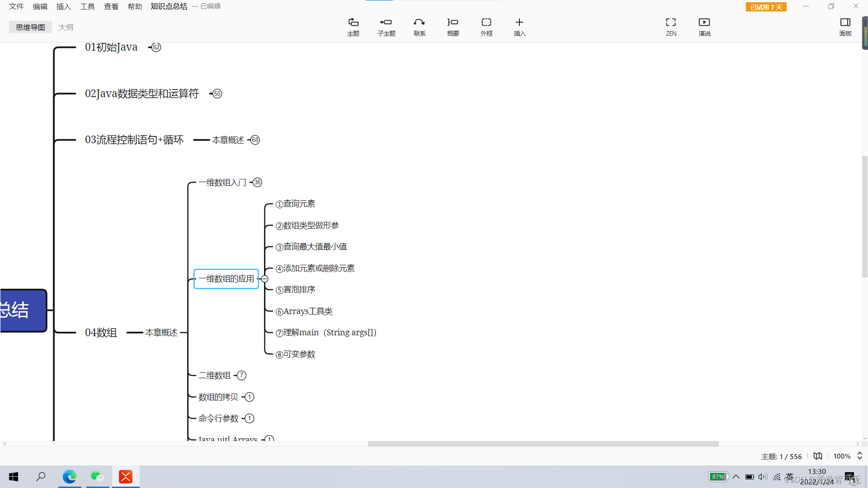
Task: Toggle ZEN mode view
Action: 670,26
